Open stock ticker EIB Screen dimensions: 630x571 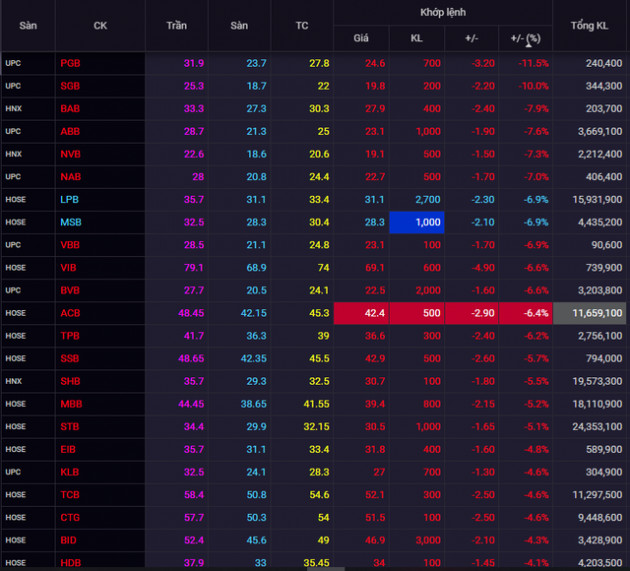coord(68,449)
